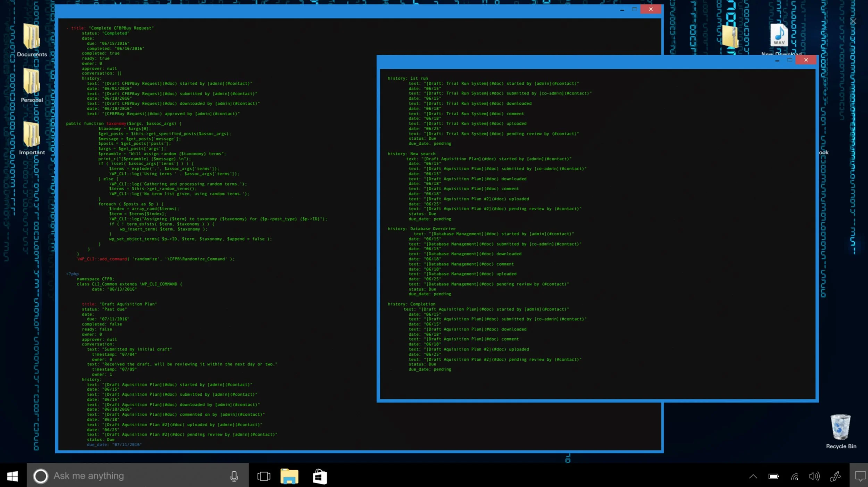Open the Windows Store taskbar icon

click(x=319, y=476)
